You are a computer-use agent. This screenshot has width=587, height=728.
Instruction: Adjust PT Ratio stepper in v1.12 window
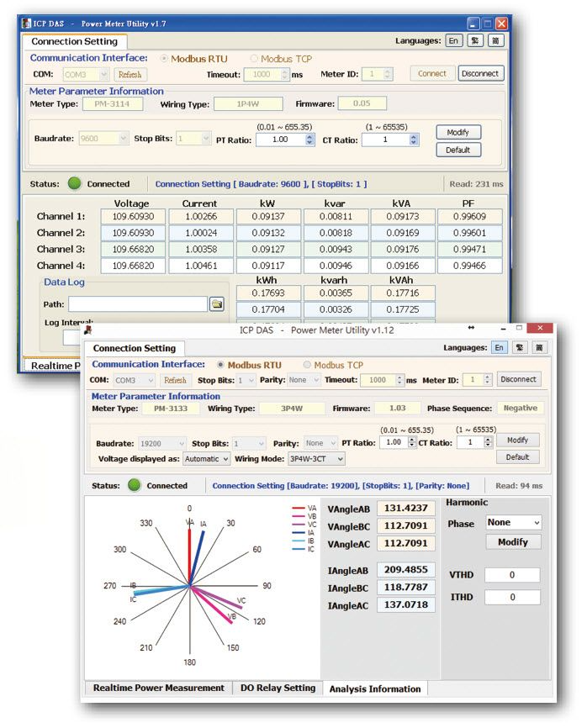click(411, 442)
